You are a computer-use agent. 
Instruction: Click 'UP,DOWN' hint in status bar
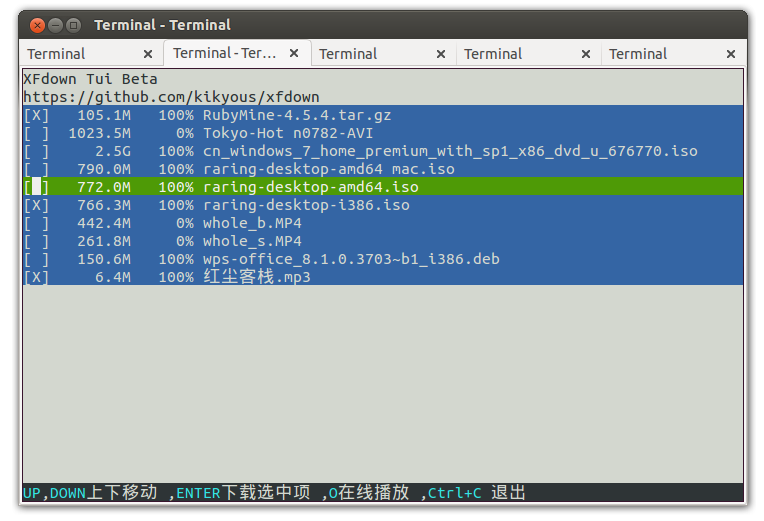(x=54, y=493)
